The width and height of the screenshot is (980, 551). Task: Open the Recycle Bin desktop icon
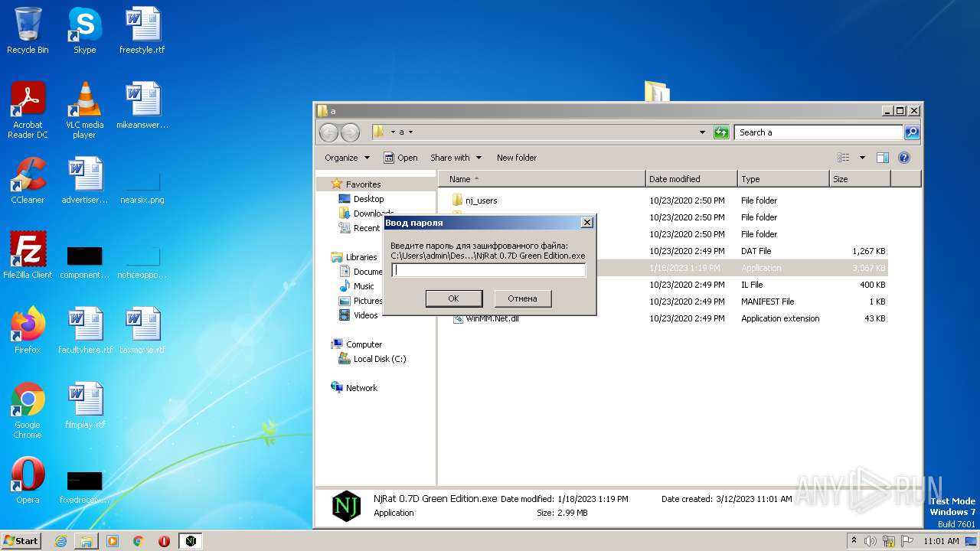(28, 31)
